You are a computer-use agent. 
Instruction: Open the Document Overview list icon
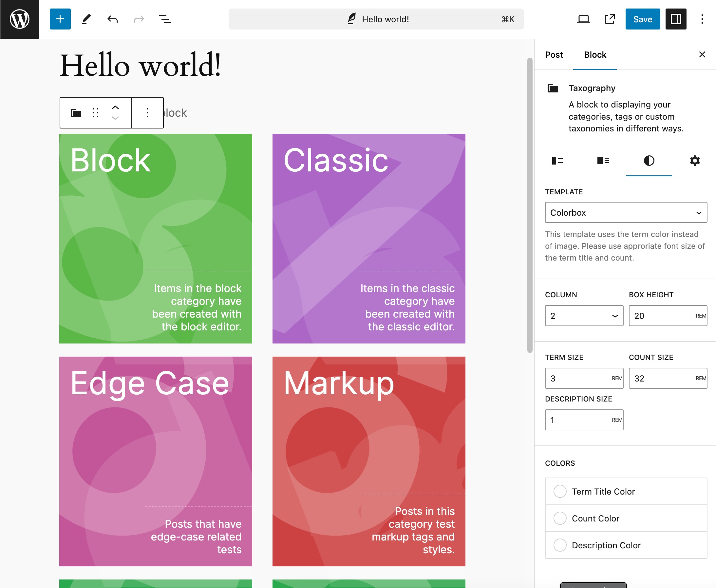[165, 19]
